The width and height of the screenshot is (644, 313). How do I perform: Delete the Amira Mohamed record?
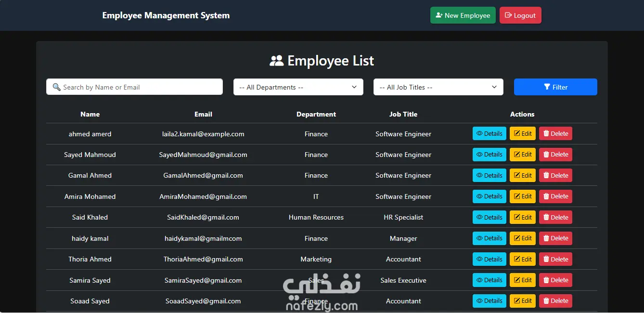(555, 196)
